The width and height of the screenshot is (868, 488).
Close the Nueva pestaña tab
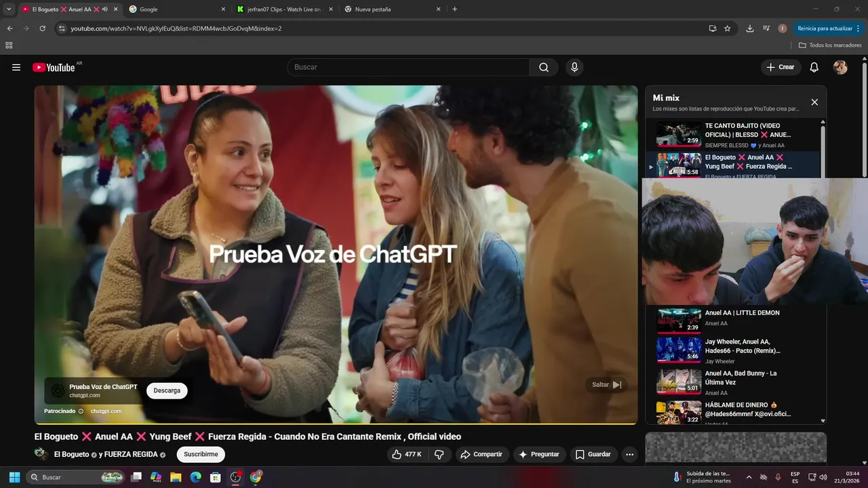pyautogui.click(x=438, y=9)
